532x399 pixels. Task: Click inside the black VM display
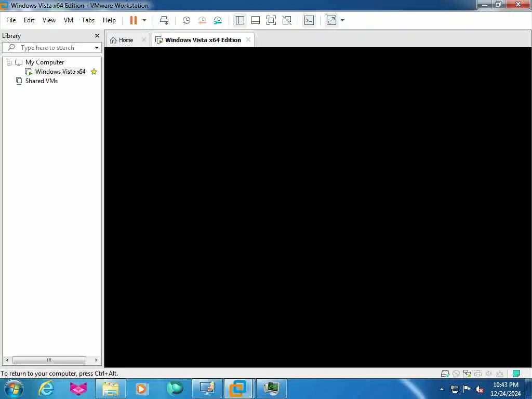318,207
